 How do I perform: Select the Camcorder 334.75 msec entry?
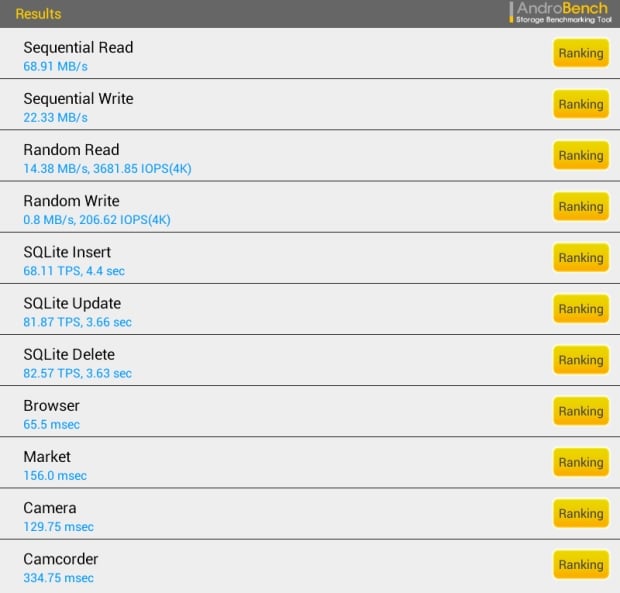(310, 566)
